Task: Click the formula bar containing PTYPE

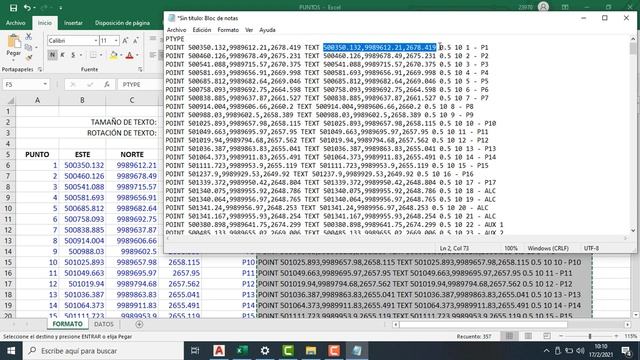Action: point(141,84)
